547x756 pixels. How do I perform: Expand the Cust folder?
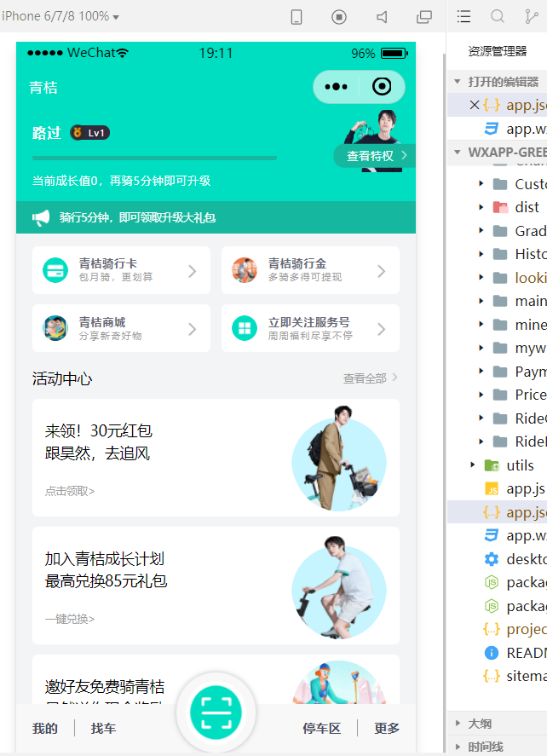click(481, 184)
